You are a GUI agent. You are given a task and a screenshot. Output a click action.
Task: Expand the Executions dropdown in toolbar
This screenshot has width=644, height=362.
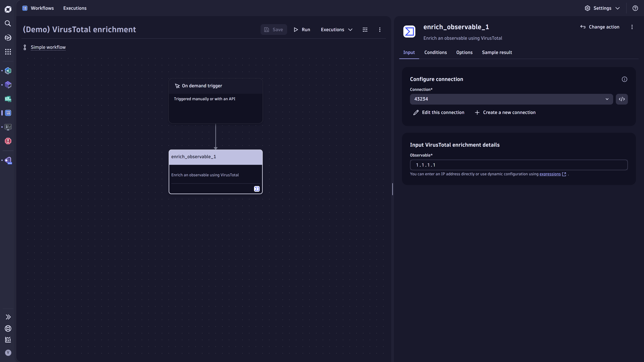tap(336, 29)
